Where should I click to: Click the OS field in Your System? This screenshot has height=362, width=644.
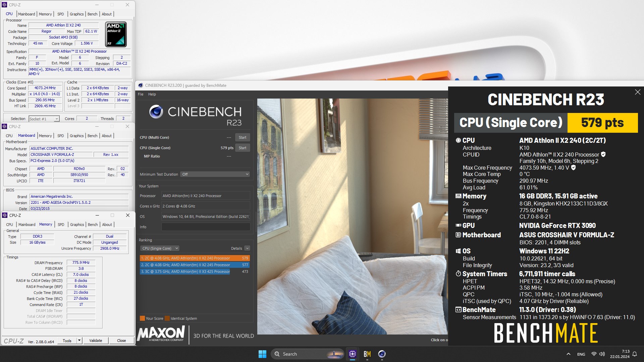(206, 217)
